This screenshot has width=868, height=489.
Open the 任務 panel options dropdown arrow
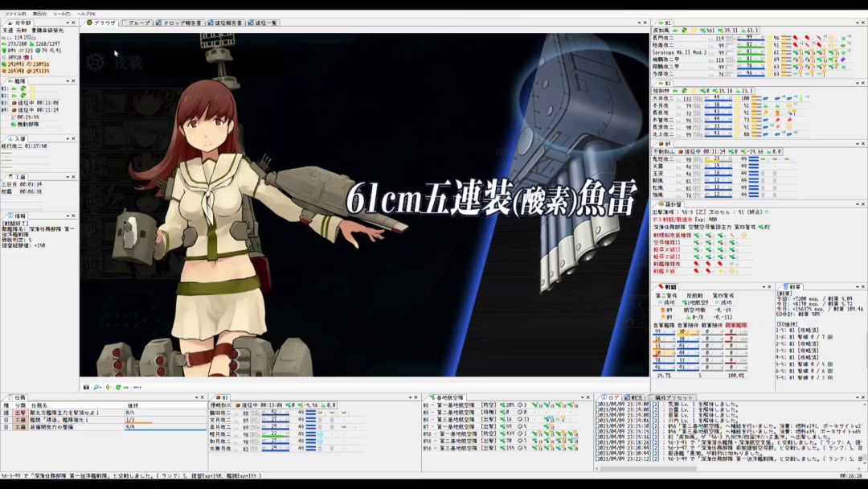tap(198, 397)
